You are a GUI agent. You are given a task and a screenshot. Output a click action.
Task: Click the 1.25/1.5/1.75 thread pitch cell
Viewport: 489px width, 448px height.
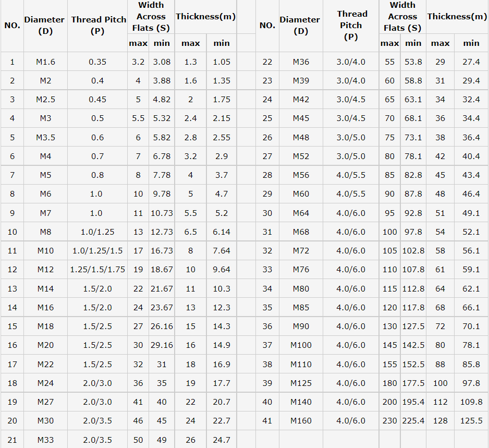click(97, 270)
